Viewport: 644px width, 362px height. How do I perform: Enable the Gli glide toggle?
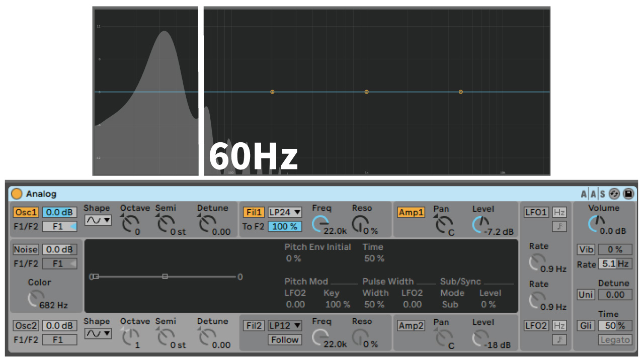[x=585, y=326]
